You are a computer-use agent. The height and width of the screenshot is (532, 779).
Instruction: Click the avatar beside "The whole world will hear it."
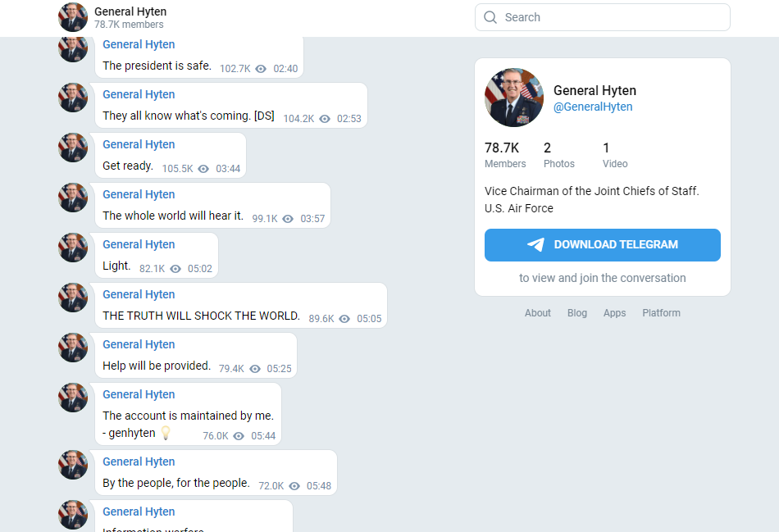(x=73, y=198)
